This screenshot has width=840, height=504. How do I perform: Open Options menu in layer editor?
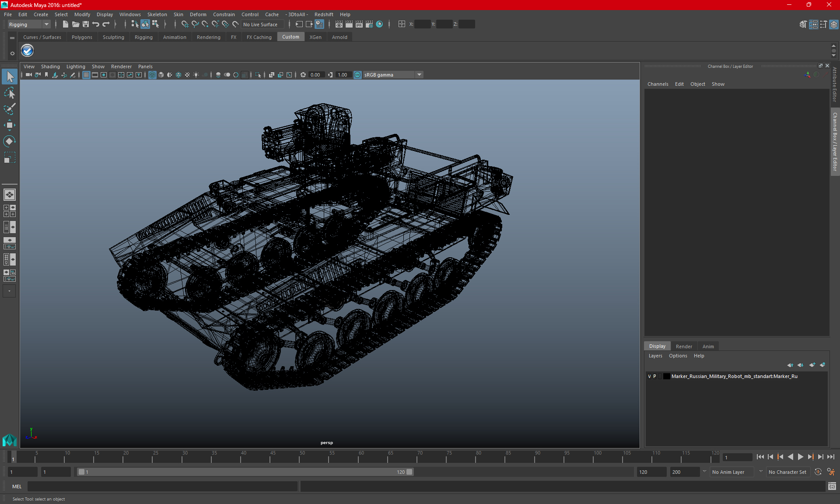(x=678, y=356)
